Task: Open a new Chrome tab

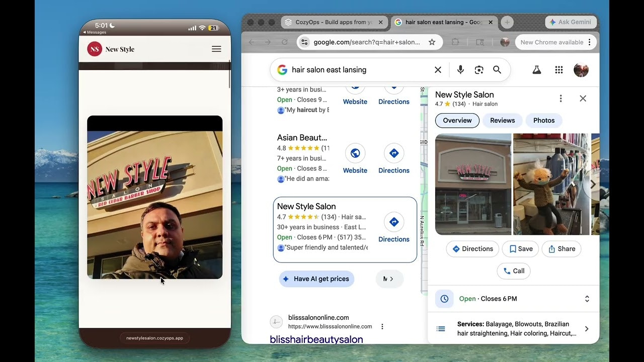Action: pyautogui.click(x=507, y=22)
